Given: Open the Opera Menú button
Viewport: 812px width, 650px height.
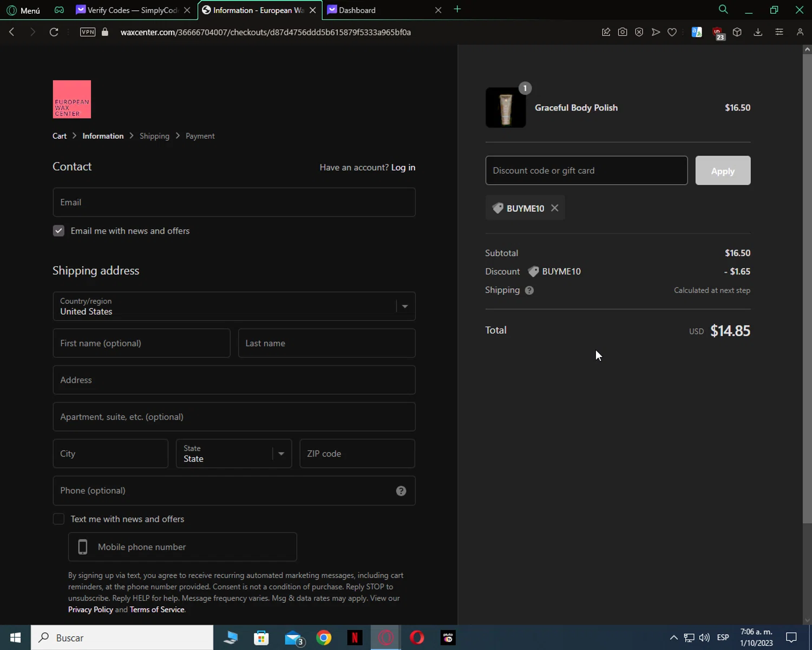Looking at the screenshot, I should pos(23,10).
